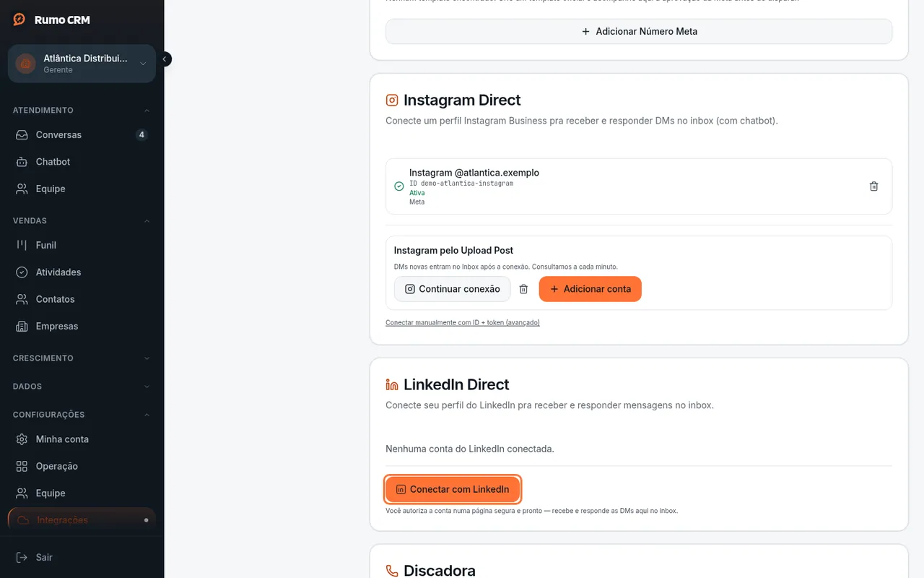
Task: Open the Chatbot page
Action: click(82, 162)
